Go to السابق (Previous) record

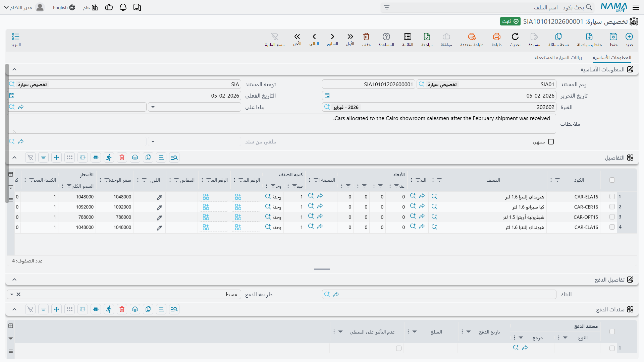pos(332,40)
